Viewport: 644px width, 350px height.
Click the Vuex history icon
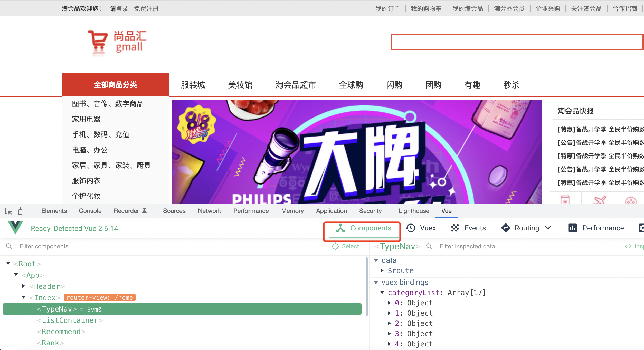(x=410, y=228)
